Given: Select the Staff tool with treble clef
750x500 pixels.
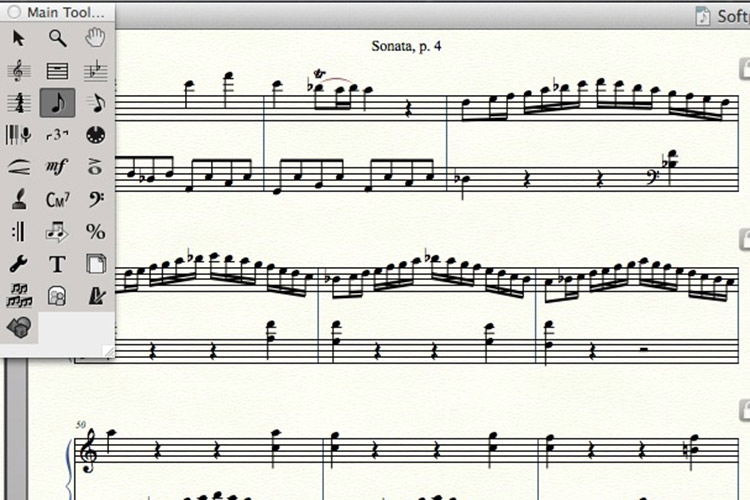Looking at the screenshot, I should (19, 71).
